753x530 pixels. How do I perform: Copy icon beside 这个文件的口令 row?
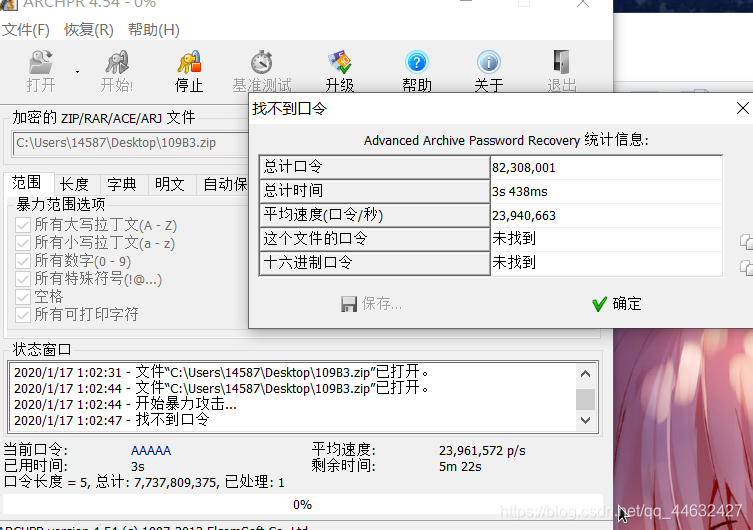coord(746,241)
